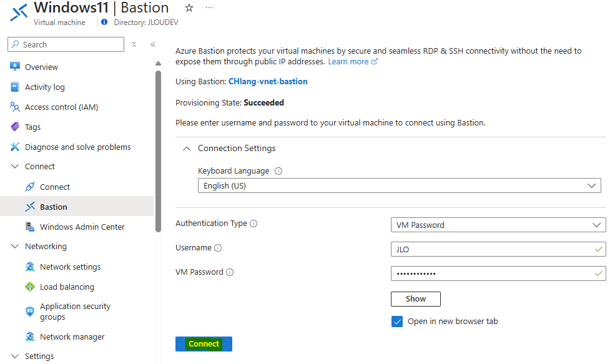The height and width of the screenshot is (364, 615).
Task: Click the Access control people icon
Action: click(15, 107)
